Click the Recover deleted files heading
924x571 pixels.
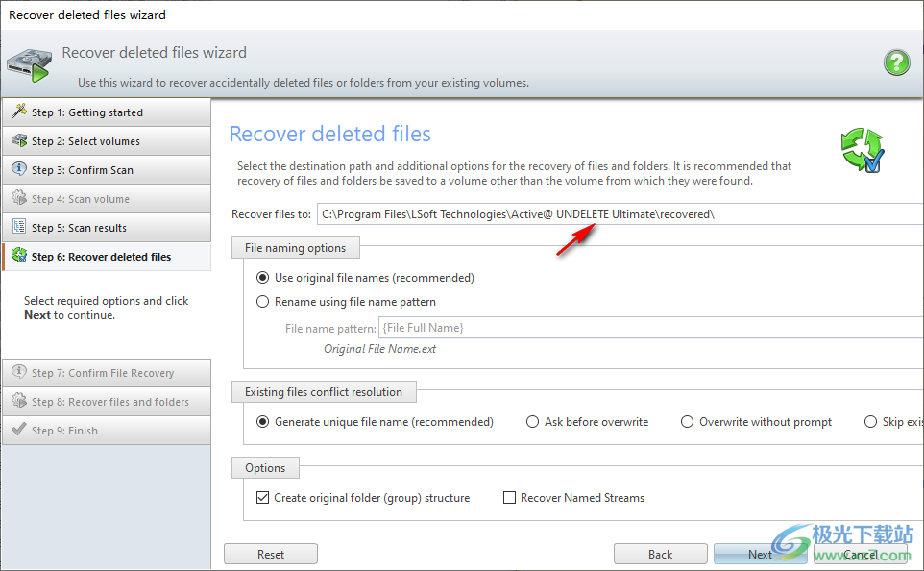[330, 134]
